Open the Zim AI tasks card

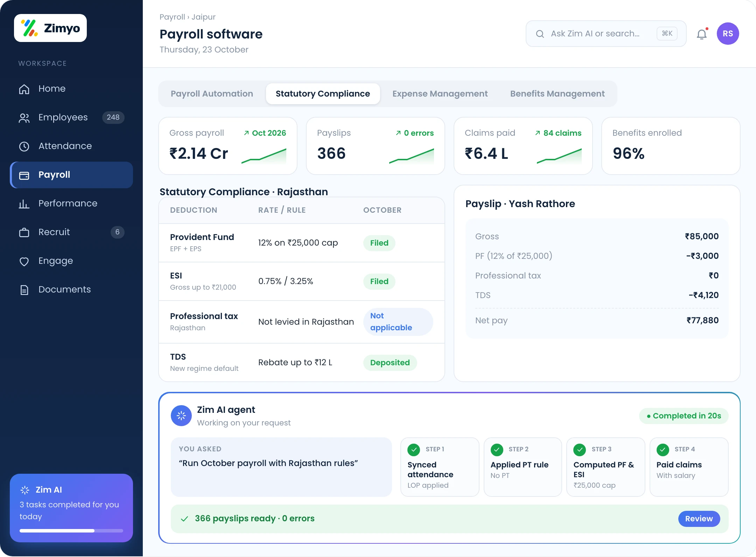click(x=71, y=508)
